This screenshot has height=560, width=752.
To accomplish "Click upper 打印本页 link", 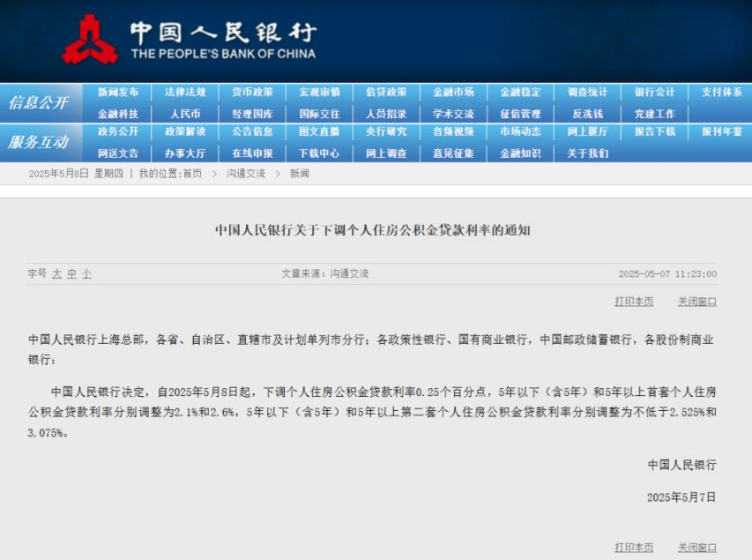I will (x=634, y=302).
